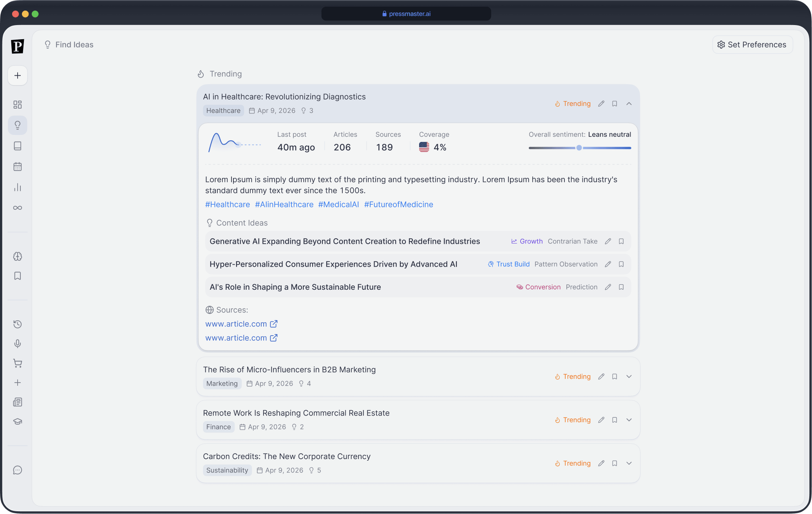The height and width of the screenshot is (514, 812).
Task: Click the Pressmaster P logo
Action: click(x=18, y=46)
